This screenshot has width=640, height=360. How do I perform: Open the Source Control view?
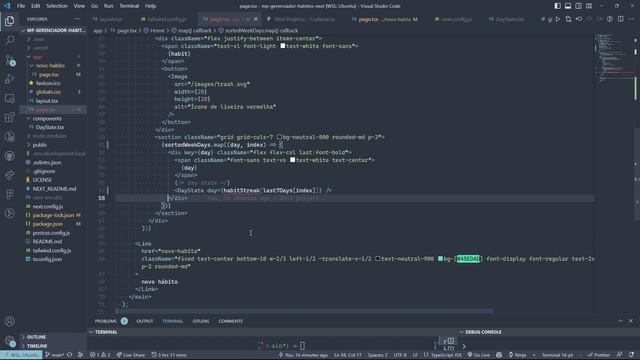tap(9, 60)
